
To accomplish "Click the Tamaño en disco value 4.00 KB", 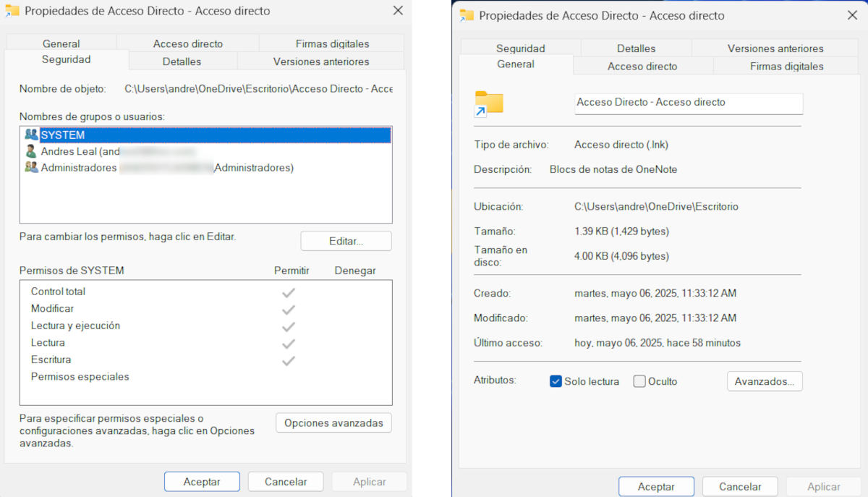I will 621,256.
